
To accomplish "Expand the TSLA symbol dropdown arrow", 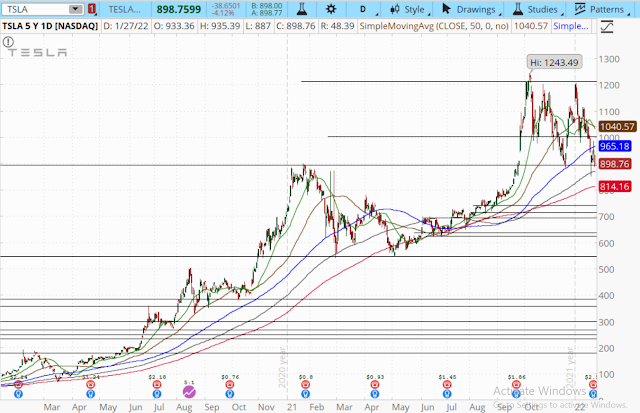I will pyautogui.click(x=76, y=9).
